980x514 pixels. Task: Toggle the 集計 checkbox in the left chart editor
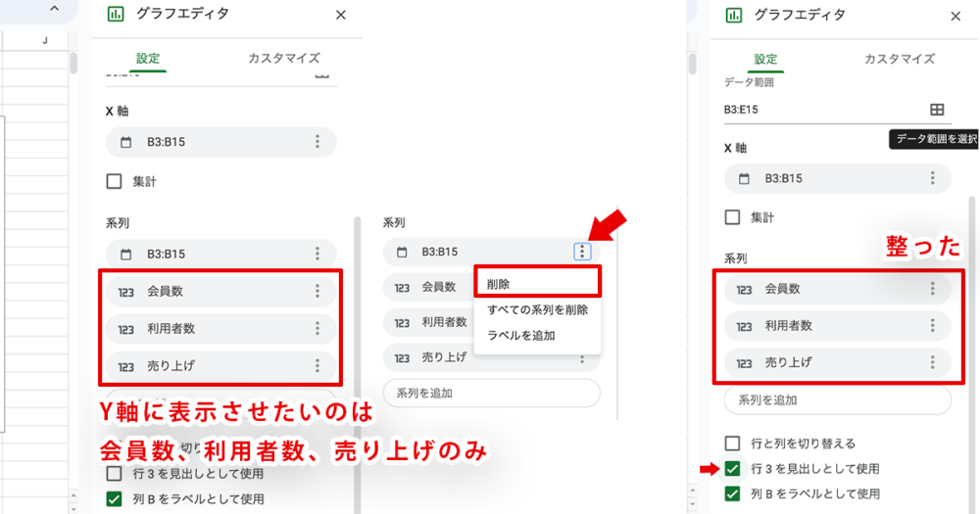coord(114,181)
